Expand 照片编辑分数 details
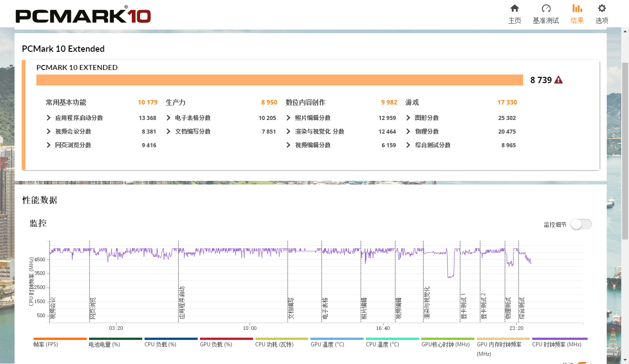Image resolution: width=629 pixels, height=364 pixels. click(289, 118)
